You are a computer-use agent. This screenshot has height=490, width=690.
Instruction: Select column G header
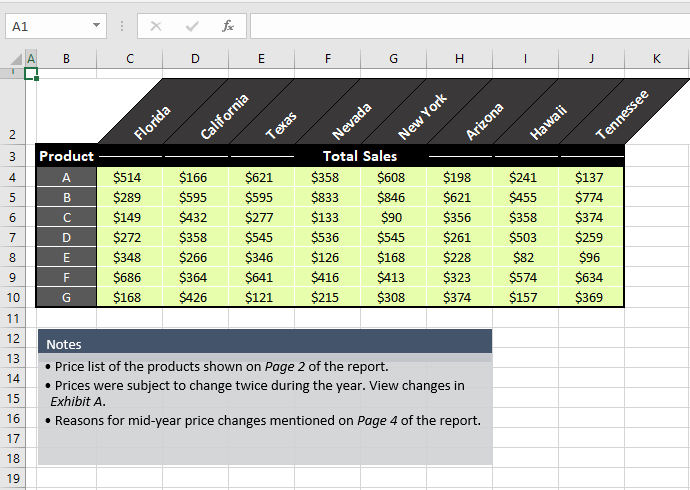(393, 59)
